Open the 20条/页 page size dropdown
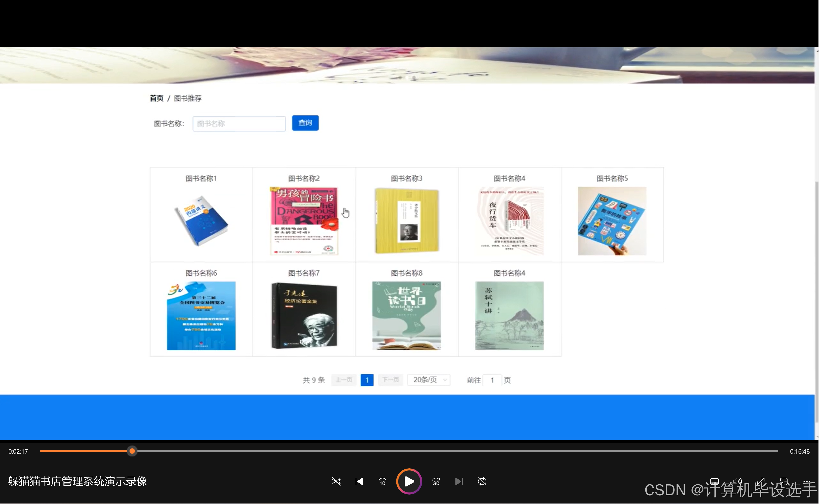The image size is (819, 504). coord(428,380)
